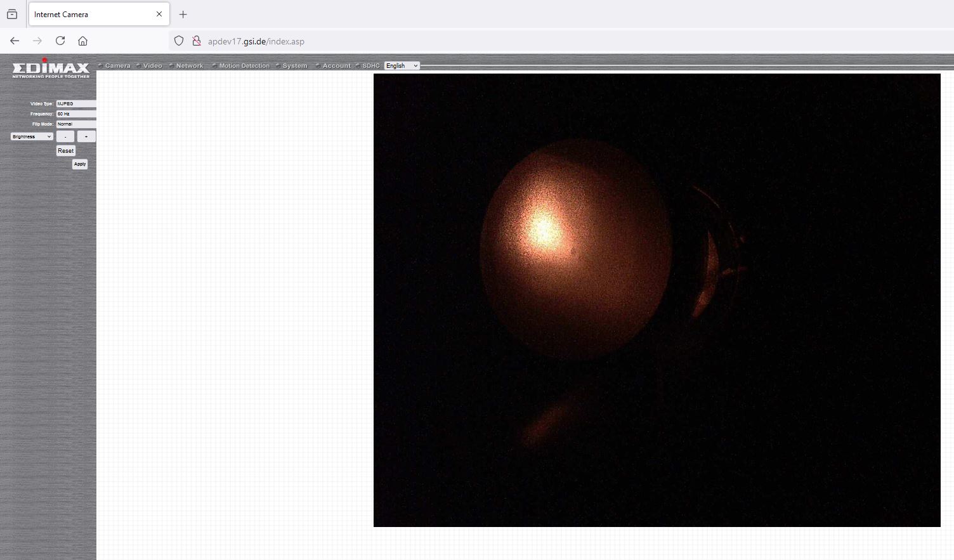The height and width of the screenshot is (560, 954).
Task: Show tracking protection shield info
Action: point(179,41)
